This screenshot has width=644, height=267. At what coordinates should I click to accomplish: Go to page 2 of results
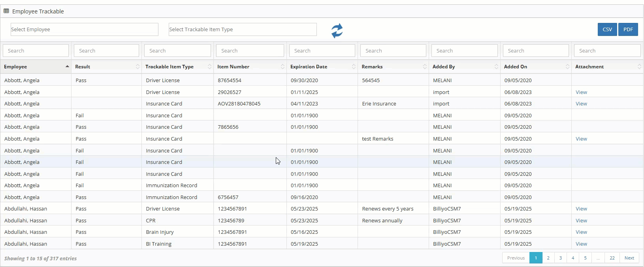click(x=548, y=258)
